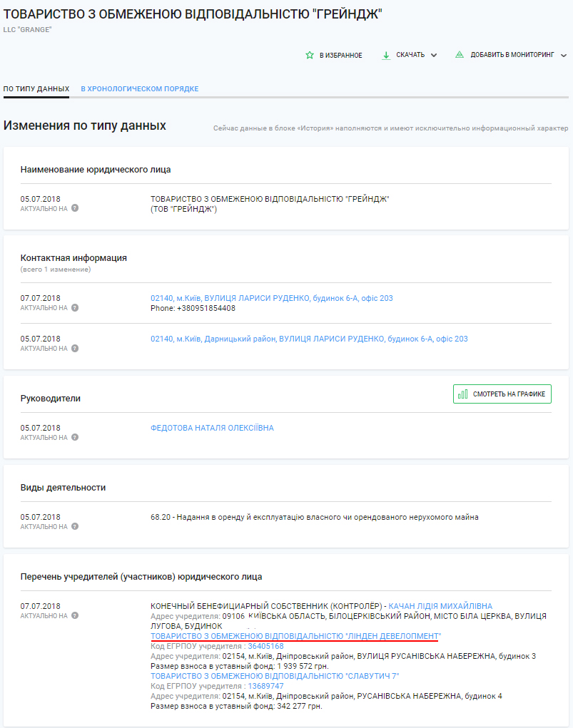This screenshot has width=573, height=728.
Task: Open the СЛАВУТИЧ 7 company link
Action: pyautogui.click(x=275, y=676)
